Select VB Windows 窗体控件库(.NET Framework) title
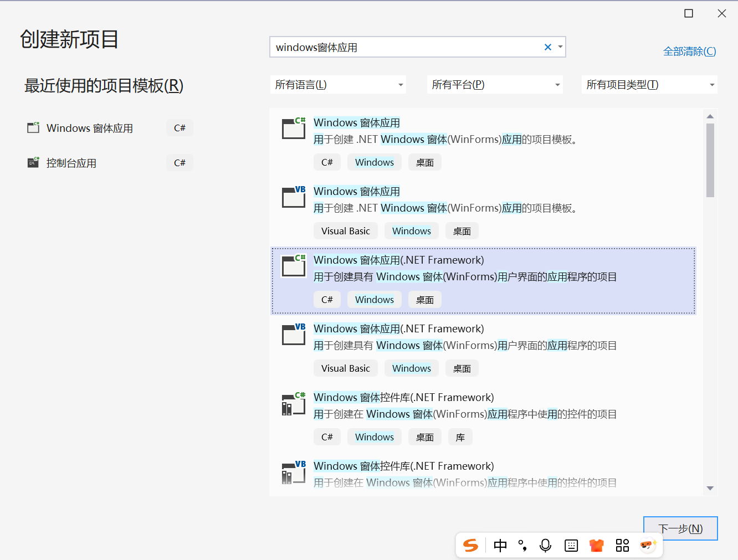 click(x=404, y=466)
